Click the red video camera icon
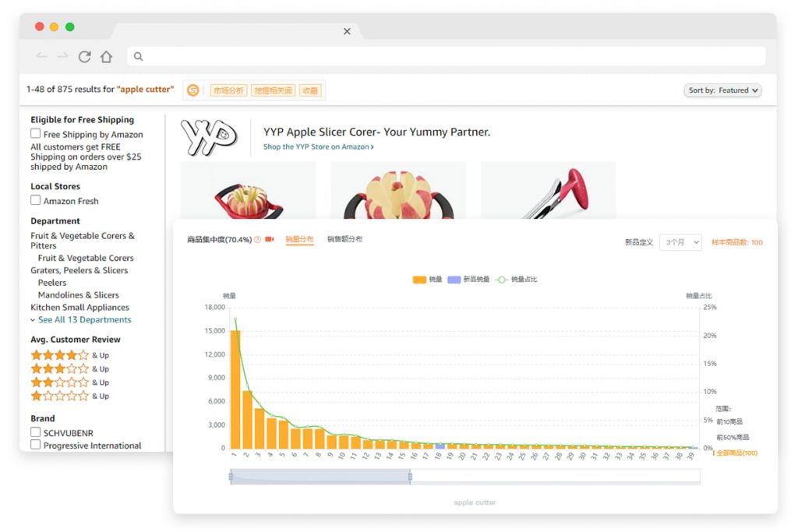 (x=270, y=240)
